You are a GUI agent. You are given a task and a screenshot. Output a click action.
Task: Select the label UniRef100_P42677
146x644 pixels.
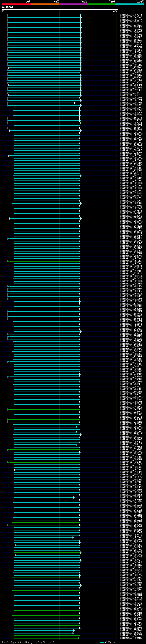coord(131,148)
